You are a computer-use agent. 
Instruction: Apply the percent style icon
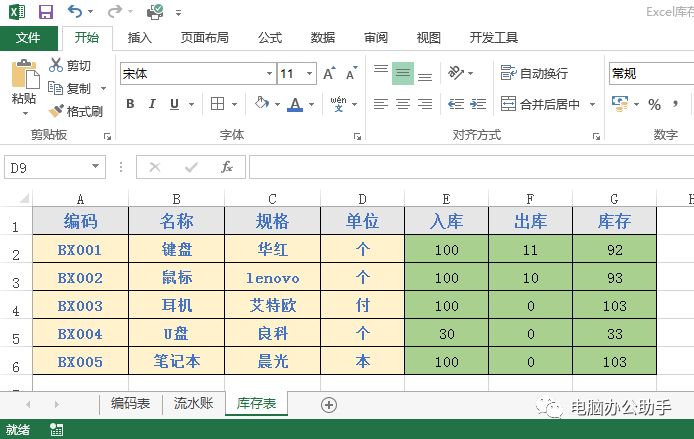click(x=654, y=104)
